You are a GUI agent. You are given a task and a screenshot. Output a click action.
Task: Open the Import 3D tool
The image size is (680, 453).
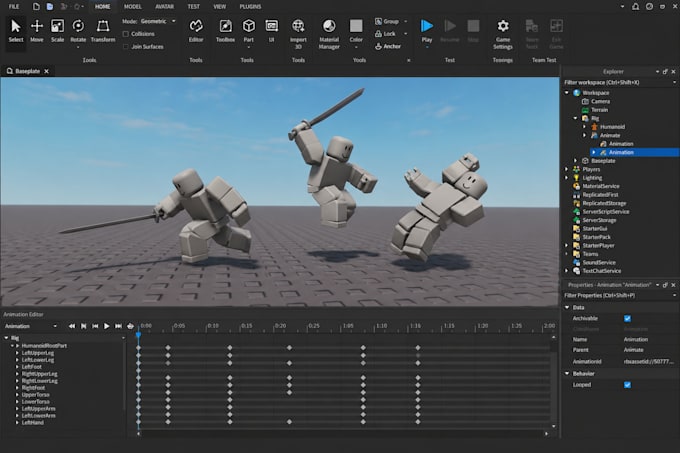[x=298, y=34]
